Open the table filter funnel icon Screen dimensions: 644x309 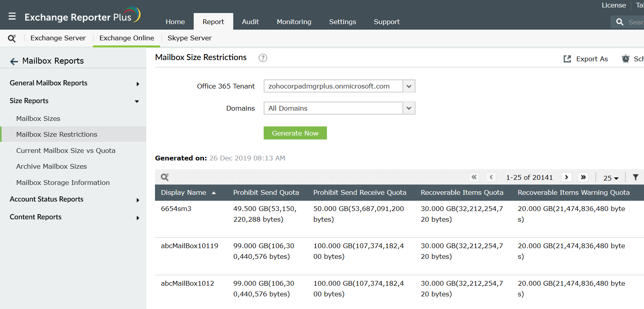tap(635, 177)
